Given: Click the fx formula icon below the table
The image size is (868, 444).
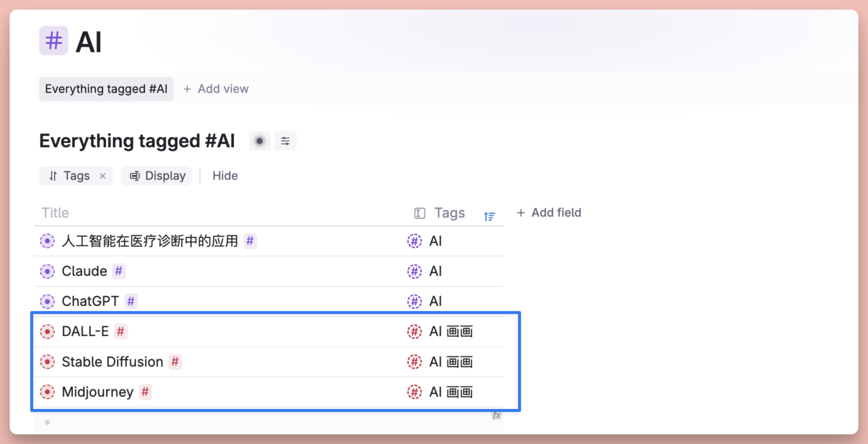Looking at the screenshot, I should pyautogui.click(x=496, y=416).
